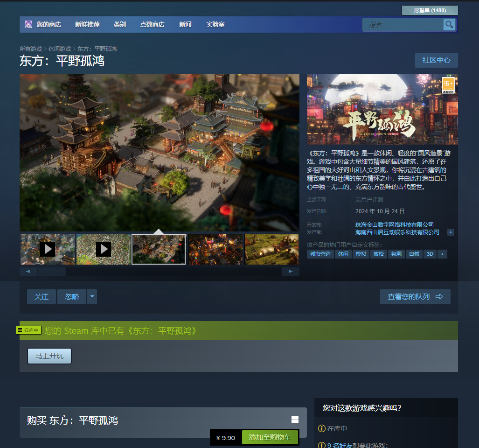Screen dimensions: 479x448
Task: Open the 您的商店 menu
Action: 49,24
